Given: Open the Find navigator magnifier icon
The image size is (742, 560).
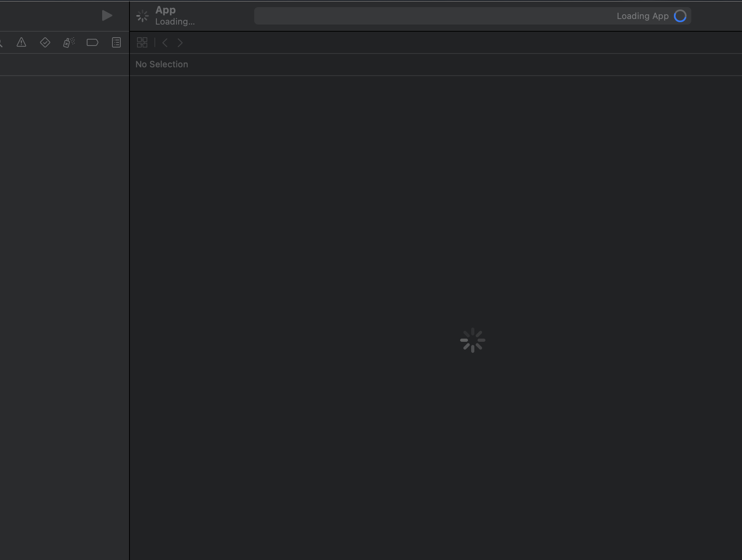Looking at the screenshot, I should pos(1,43).
